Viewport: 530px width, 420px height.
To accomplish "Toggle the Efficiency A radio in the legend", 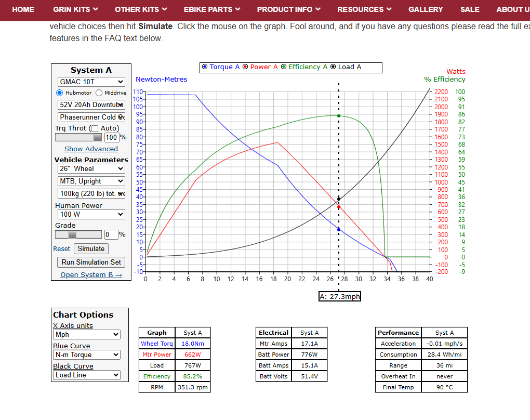I will (x=284, y=67).
